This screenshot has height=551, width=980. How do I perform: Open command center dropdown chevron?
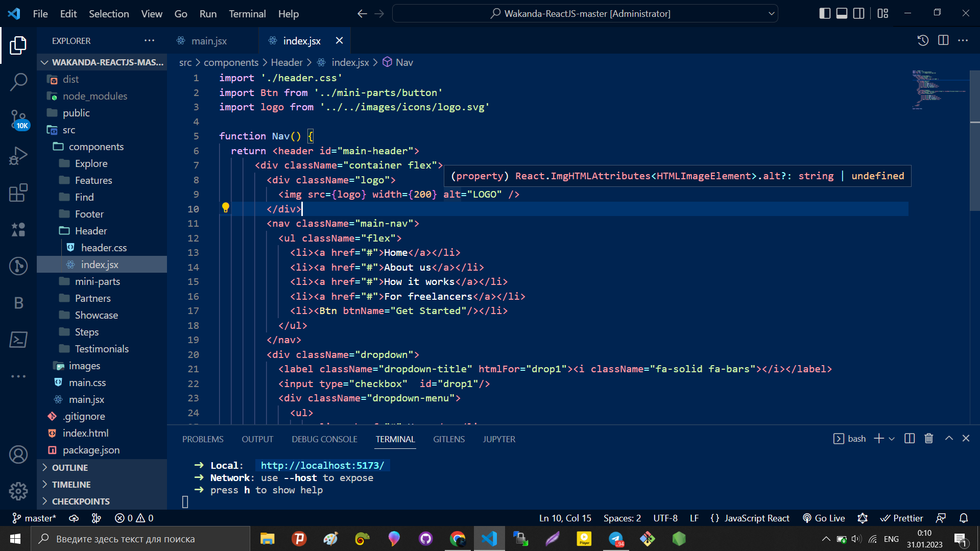771,14
